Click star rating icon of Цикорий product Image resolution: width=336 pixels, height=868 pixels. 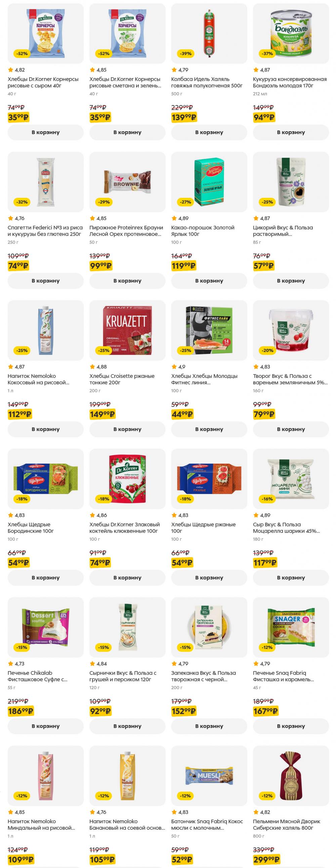point(256,218)
